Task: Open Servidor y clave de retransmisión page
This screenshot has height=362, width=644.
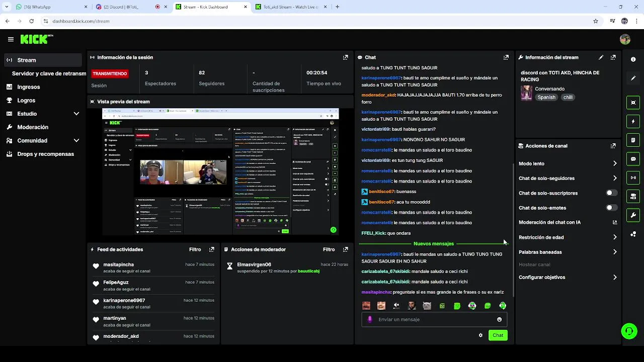Action: (49, 73)
